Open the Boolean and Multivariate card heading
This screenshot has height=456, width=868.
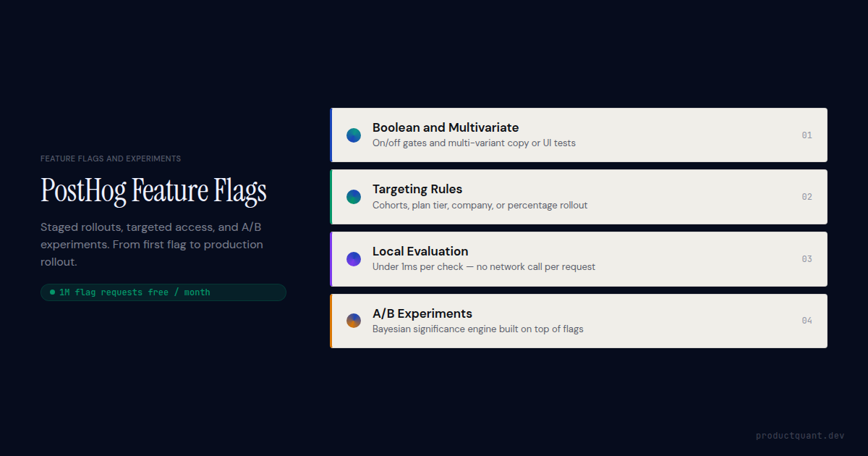(446, 127)
